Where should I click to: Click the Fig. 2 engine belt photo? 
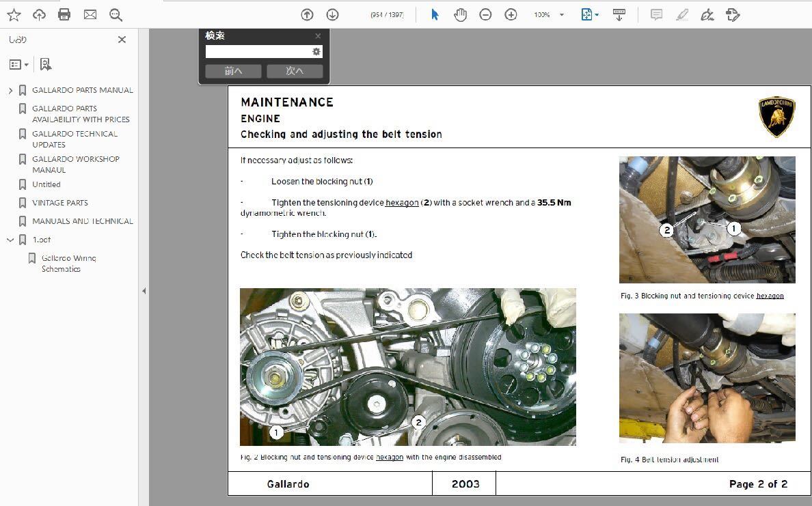click(x=407, y=367)
